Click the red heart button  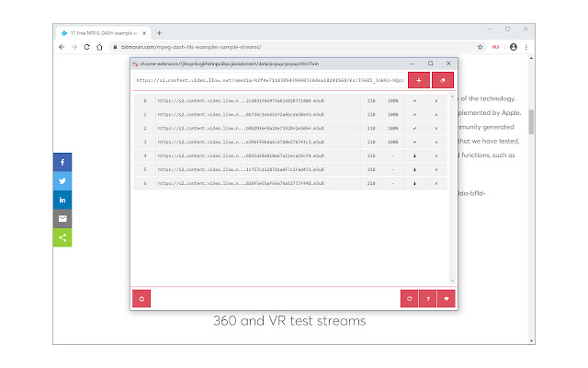pos(448,298)
